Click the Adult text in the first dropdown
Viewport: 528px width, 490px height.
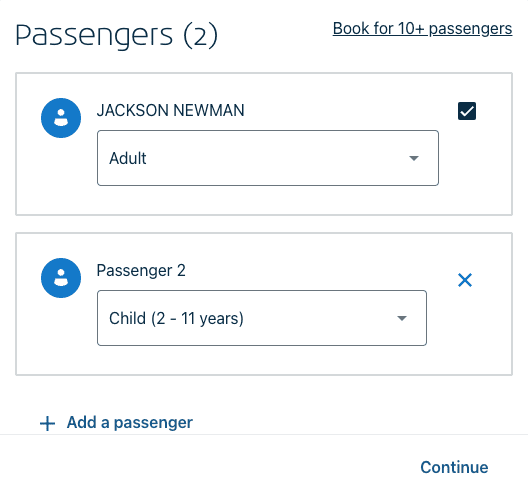(128, 158)
